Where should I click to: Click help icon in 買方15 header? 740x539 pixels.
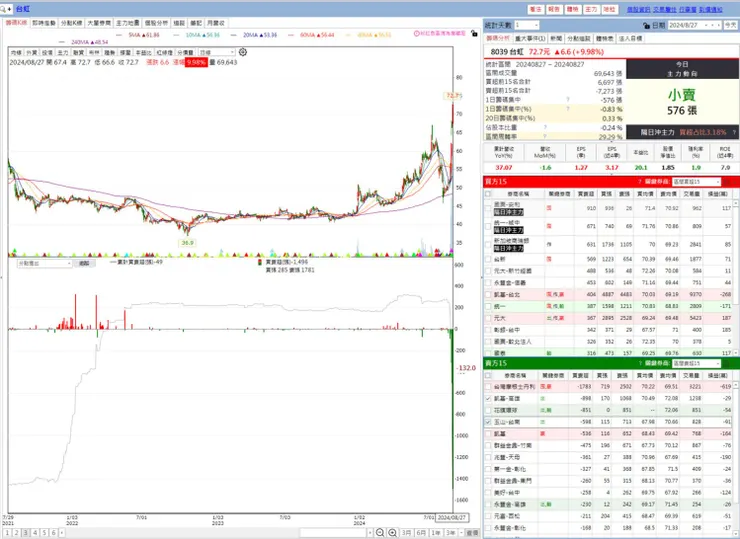pyautogui.click(x=640, y=181)
